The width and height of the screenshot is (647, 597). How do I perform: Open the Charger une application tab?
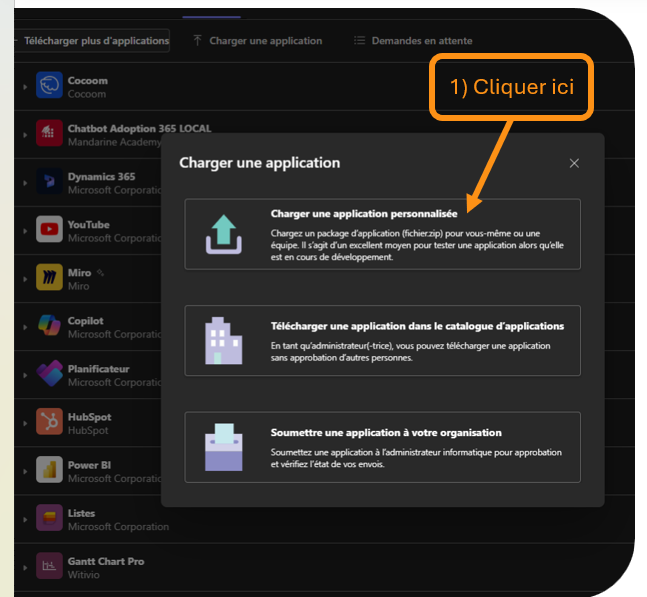point(257,41)
